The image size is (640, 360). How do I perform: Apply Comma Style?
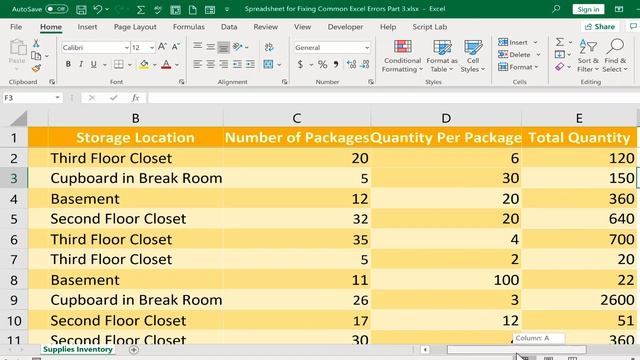click(x=336, y=64)
